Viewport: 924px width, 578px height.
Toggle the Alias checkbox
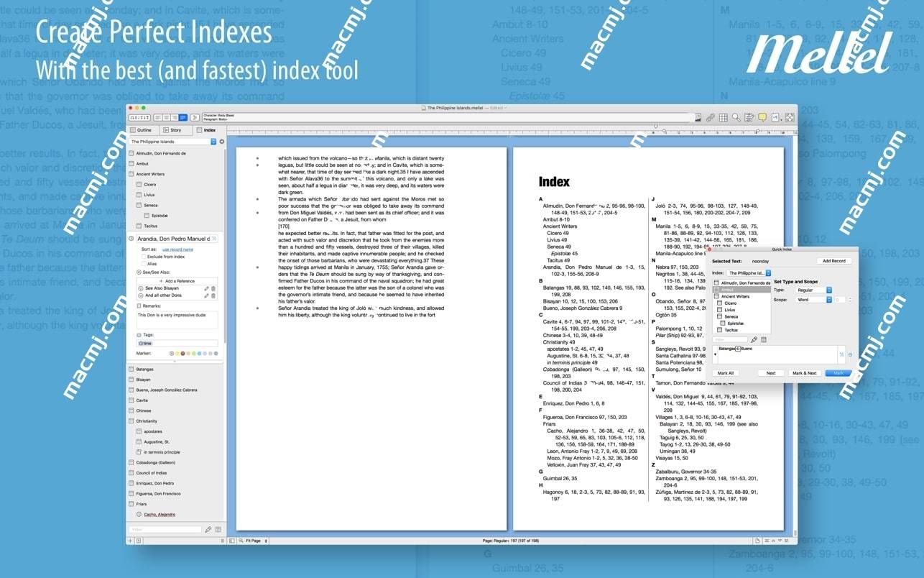144,264
